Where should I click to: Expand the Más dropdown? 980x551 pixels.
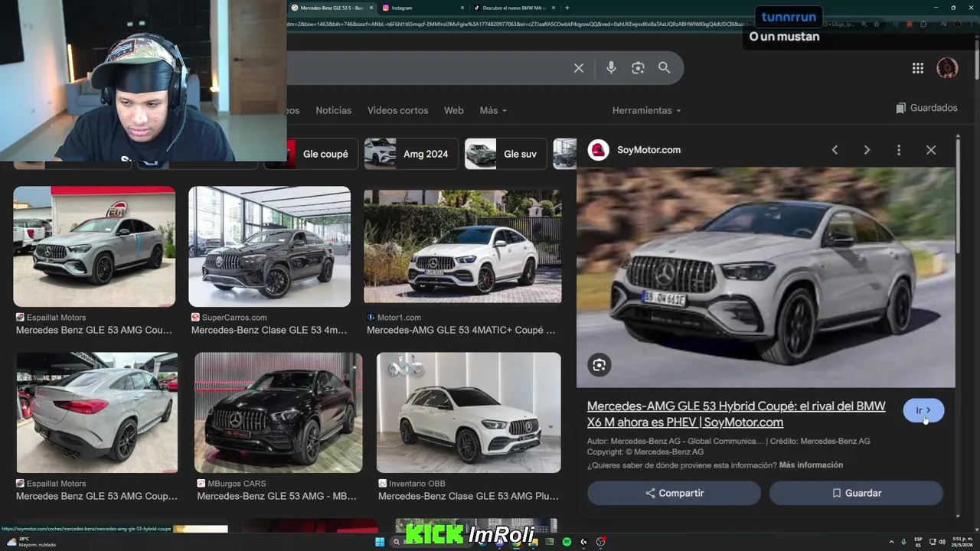(x=493, y=110)
